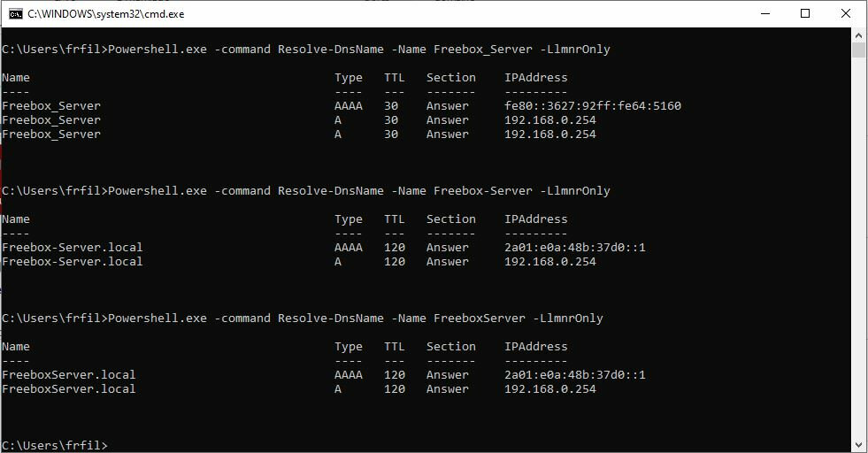This screenshot has height=453, width=868.
Task: Click the Section header in last result
Action: pyautogui.click(x=450, y=347)
